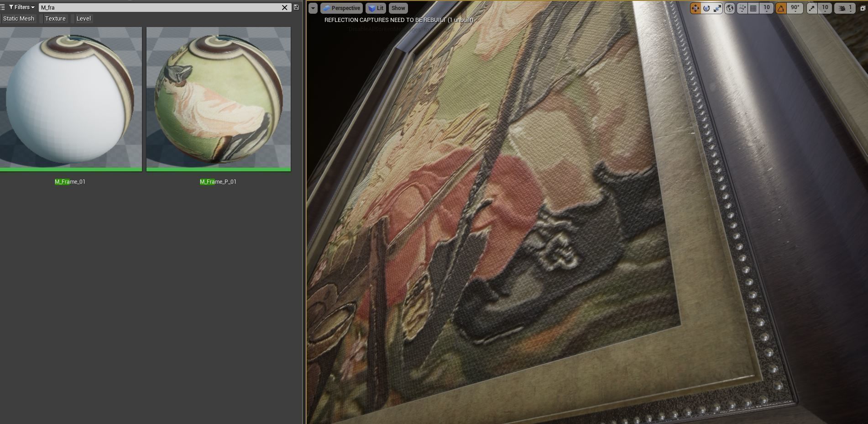Open Perspective view type menu
This screenshot has width=868, height=424.
coord(342,8)
